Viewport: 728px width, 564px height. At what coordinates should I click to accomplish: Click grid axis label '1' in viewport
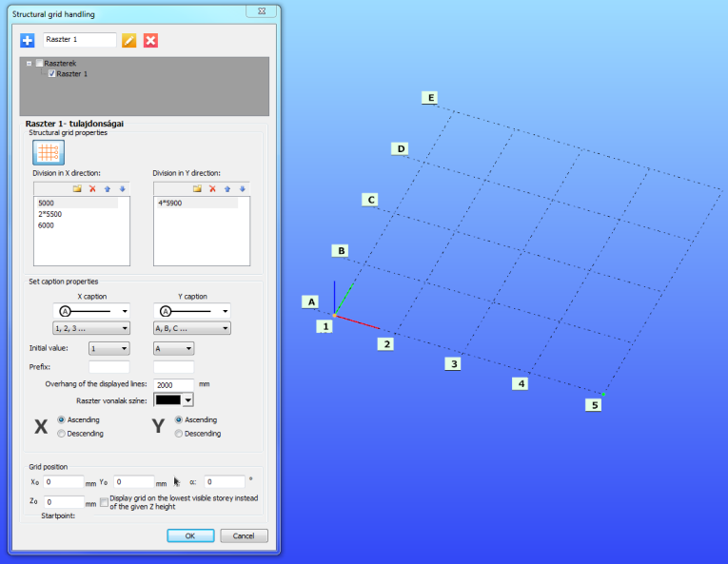click(325, 326)
